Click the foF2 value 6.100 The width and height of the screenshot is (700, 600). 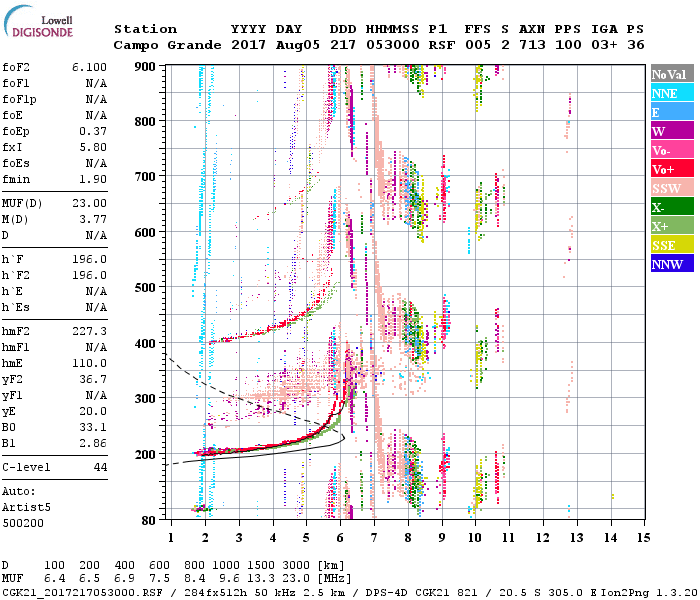[88, 66]
